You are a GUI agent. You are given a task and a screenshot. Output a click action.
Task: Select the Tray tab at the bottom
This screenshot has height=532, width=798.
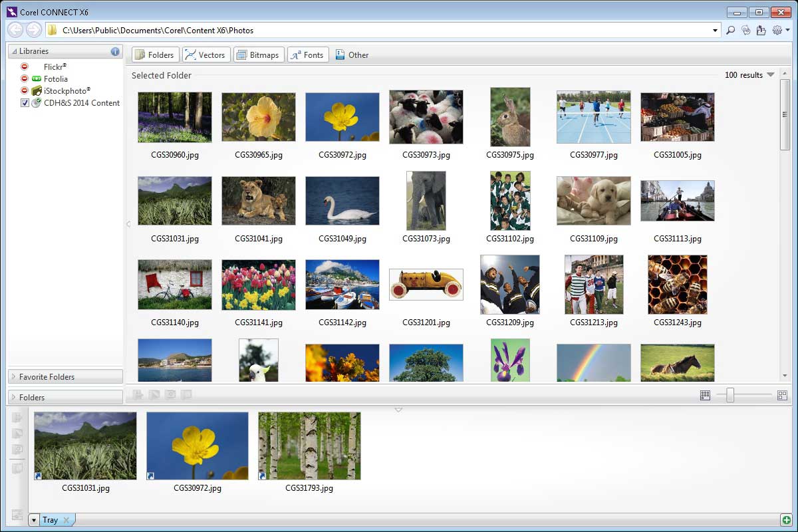tap(52, 519)
